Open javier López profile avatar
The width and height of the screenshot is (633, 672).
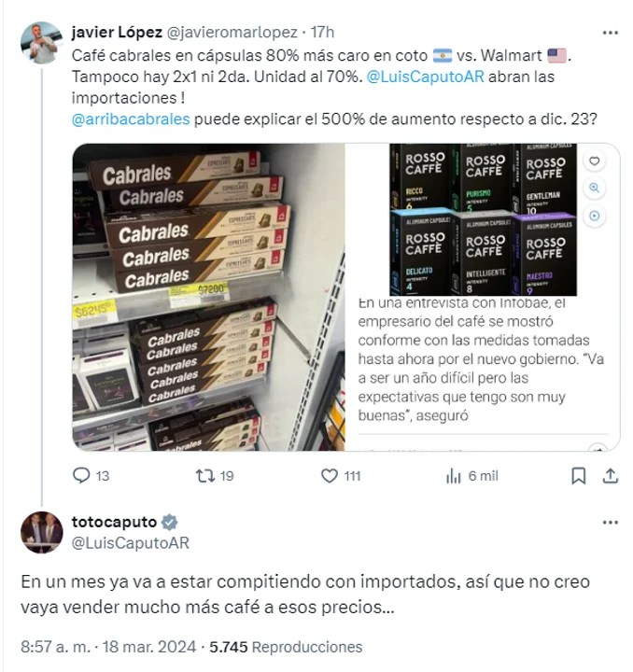tap(42, 43)
